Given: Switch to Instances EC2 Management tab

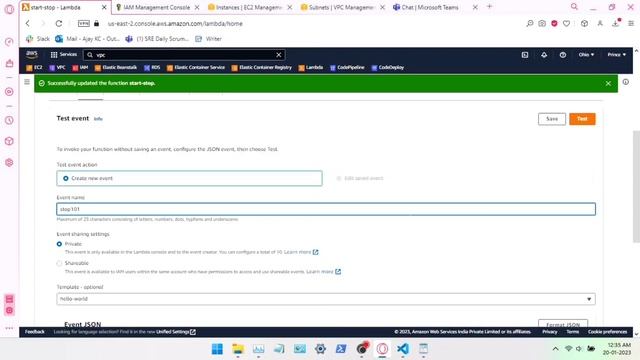Looking at the screenshot, I should tap(249, 7).
